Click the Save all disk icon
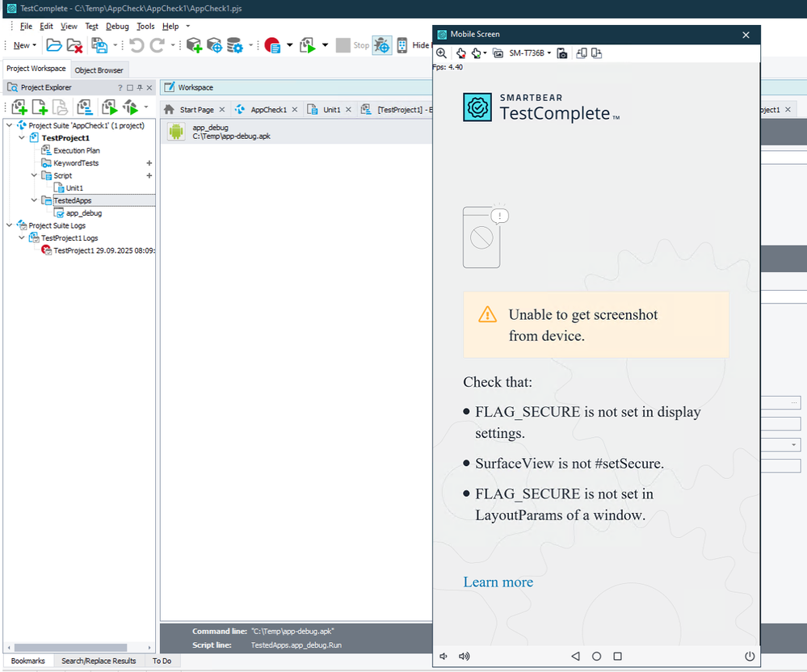 [99, 45]
